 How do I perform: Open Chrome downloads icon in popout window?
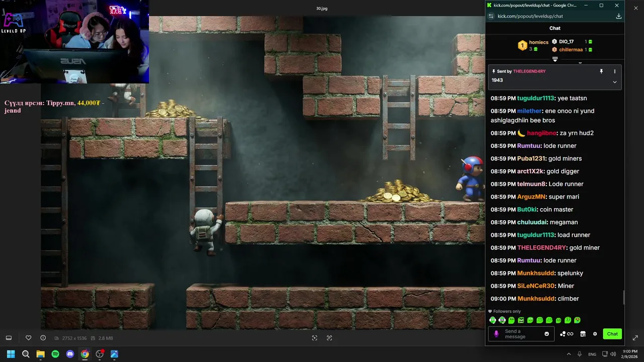[x=618, y=16]
